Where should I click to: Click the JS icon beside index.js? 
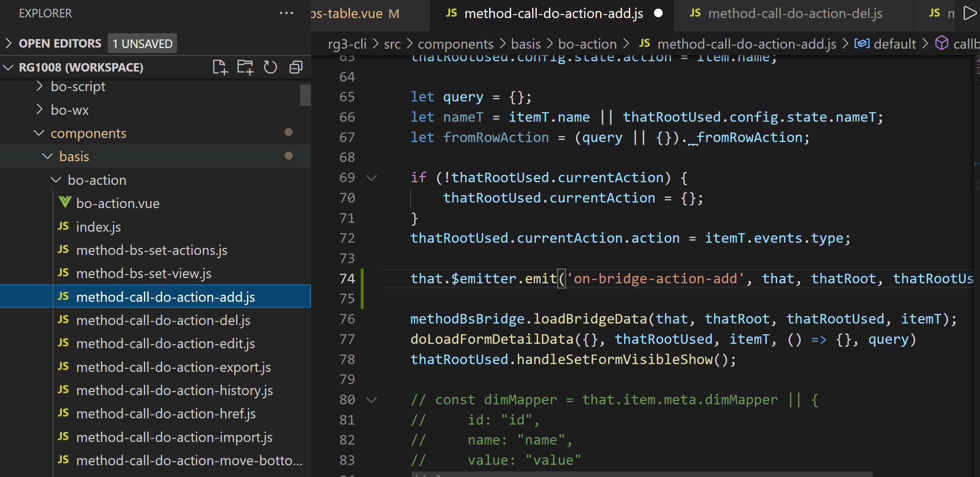coord(63,227)
